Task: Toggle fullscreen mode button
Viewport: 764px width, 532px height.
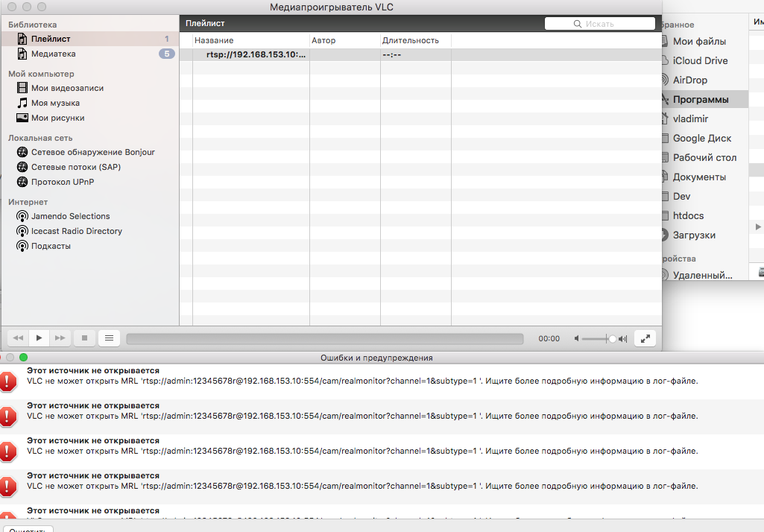Action: coord(645,338)
